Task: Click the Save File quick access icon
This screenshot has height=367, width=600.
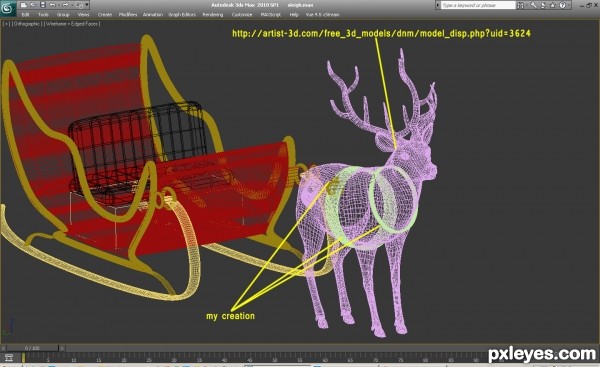Action: pyautogui.click(x=43, y=5)
